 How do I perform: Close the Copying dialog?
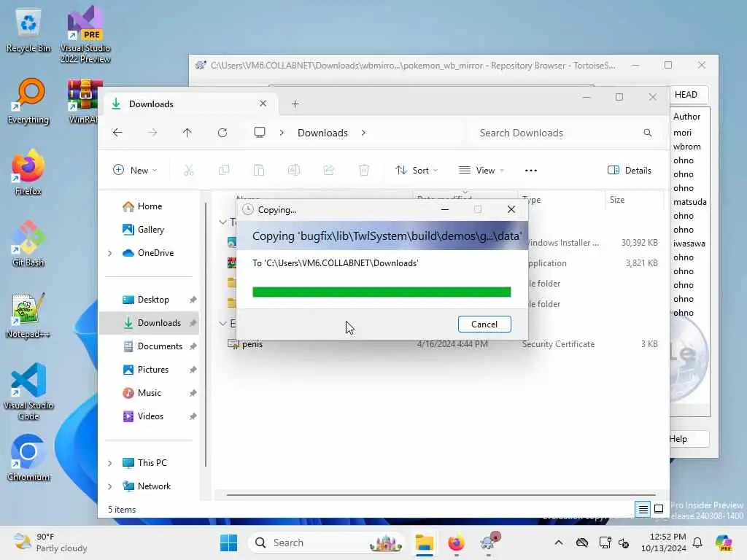tap(511, 209)
